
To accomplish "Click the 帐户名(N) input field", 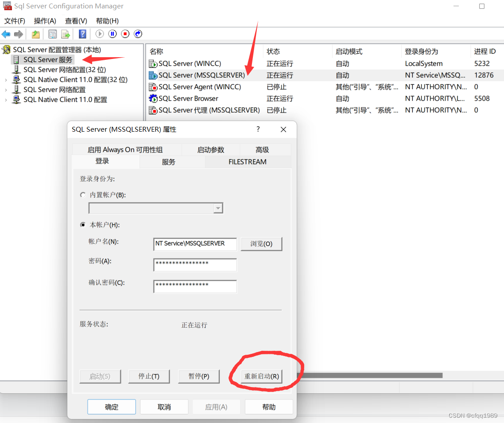I will pyautogui.click(x=195, y=244).
